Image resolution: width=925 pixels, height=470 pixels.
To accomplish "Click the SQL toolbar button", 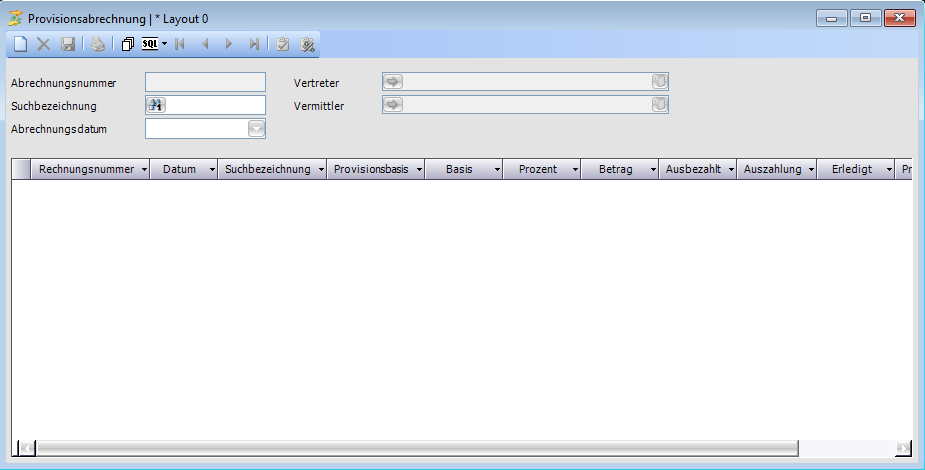I will [x=150, y=44].
